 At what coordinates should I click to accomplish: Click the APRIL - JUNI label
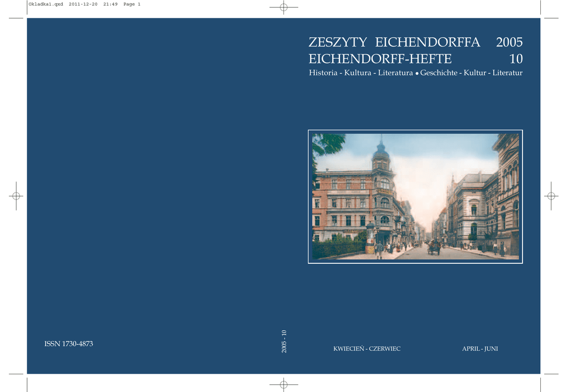coord(480,349)
